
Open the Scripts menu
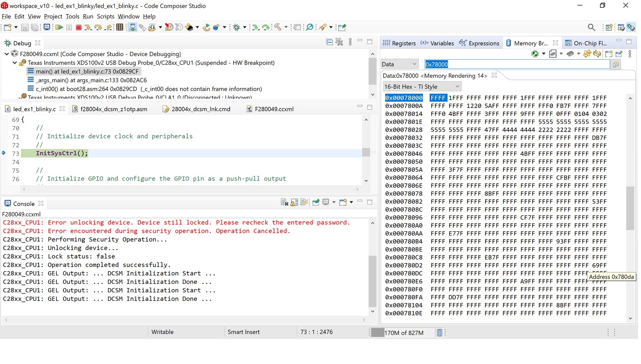click(x=106, y=16)
